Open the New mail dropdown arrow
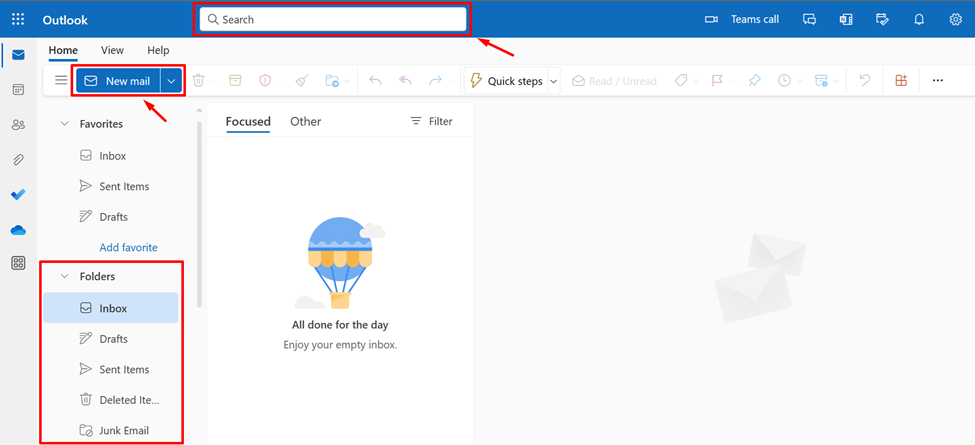Screen dimensions: 975x445 [x=172, y=81]
